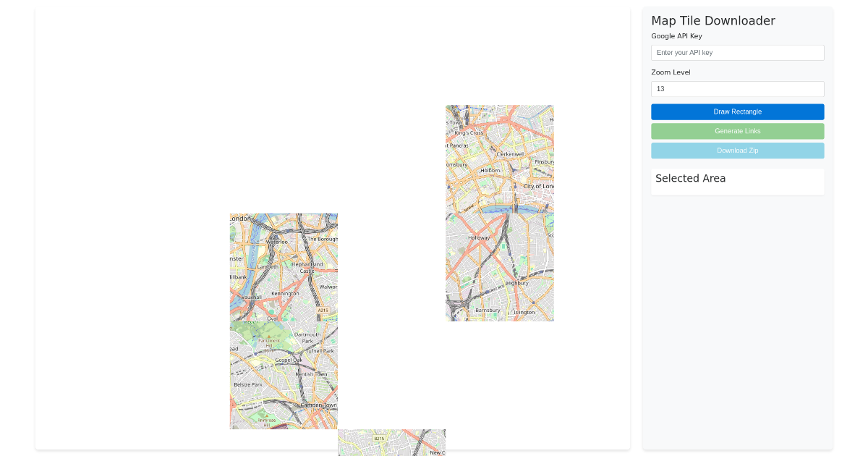Hit the Download Zip button

(x=737, y=151)
